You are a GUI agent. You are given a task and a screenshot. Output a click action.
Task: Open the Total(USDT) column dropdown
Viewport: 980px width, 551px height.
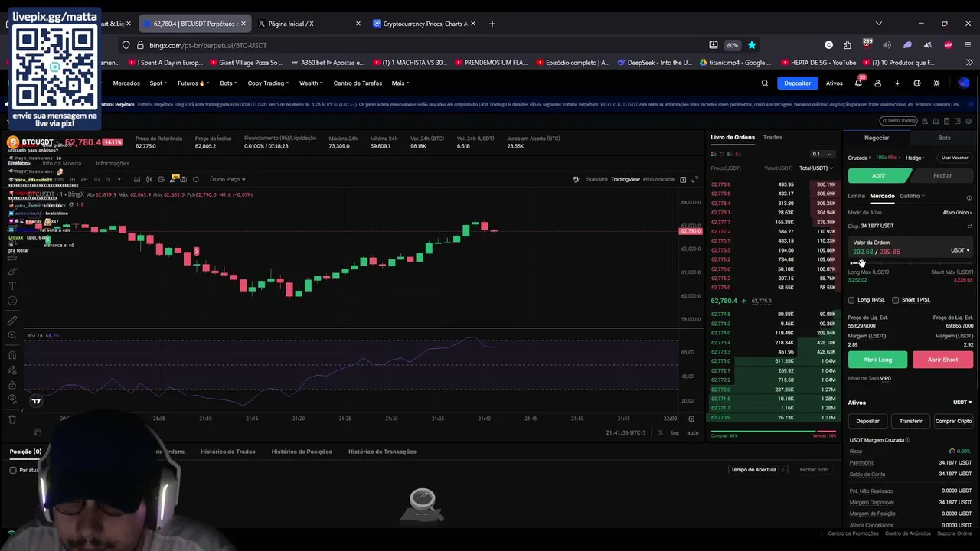(815, 168)
